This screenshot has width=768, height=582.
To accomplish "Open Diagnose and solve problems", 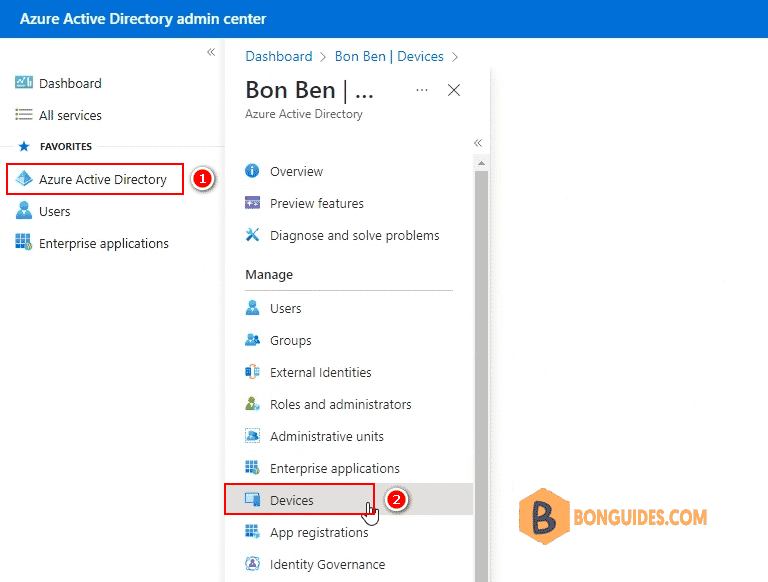I will click(x=355, y=236).
